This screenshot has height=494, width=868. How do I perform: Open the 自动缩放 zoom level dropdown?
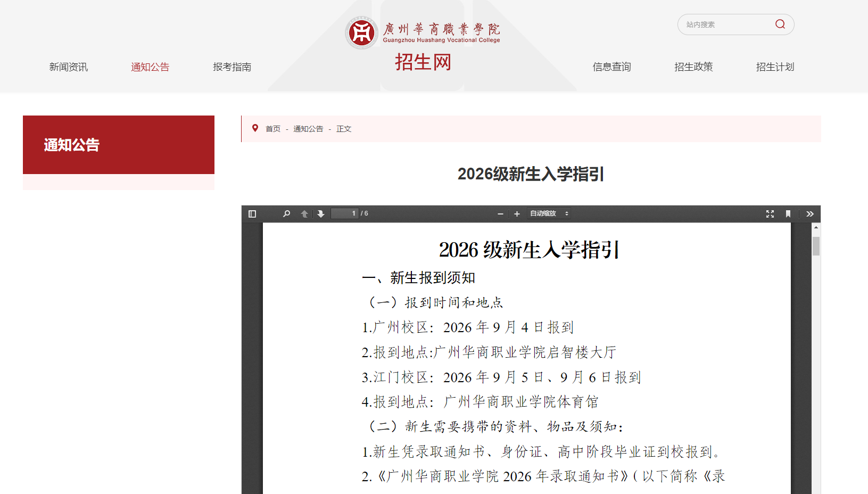pyautogui.click(x=548, y=213)
